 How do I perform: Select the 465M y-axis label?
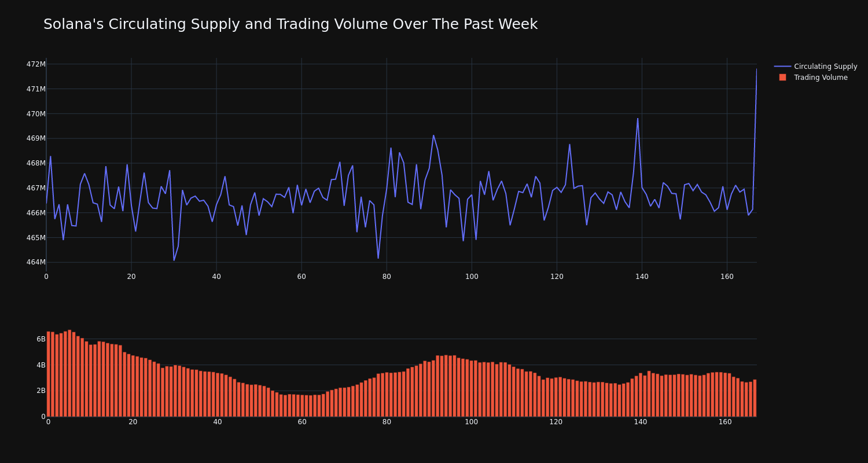point(36,238)
